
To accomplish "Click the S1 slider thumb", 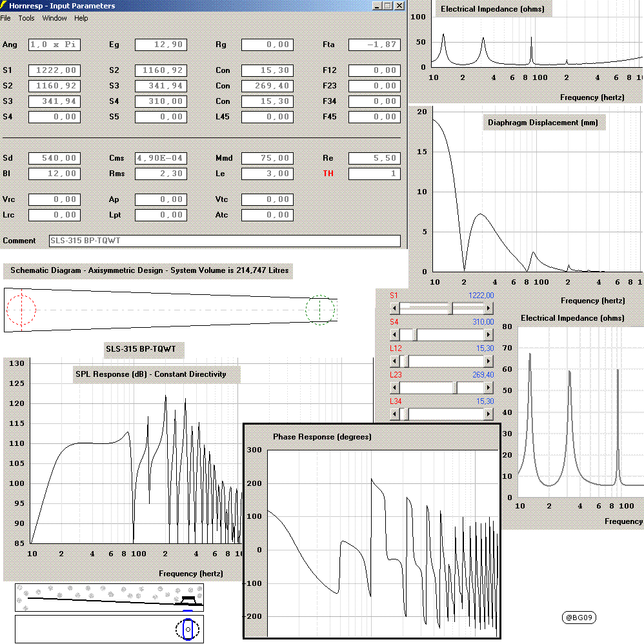I will coord(450,308).
